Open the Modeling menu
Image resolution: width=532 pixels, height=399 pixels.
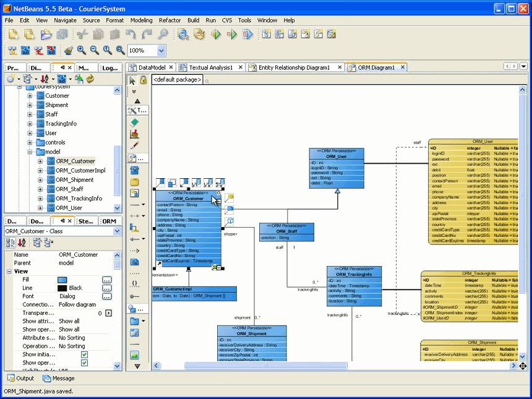141,20
